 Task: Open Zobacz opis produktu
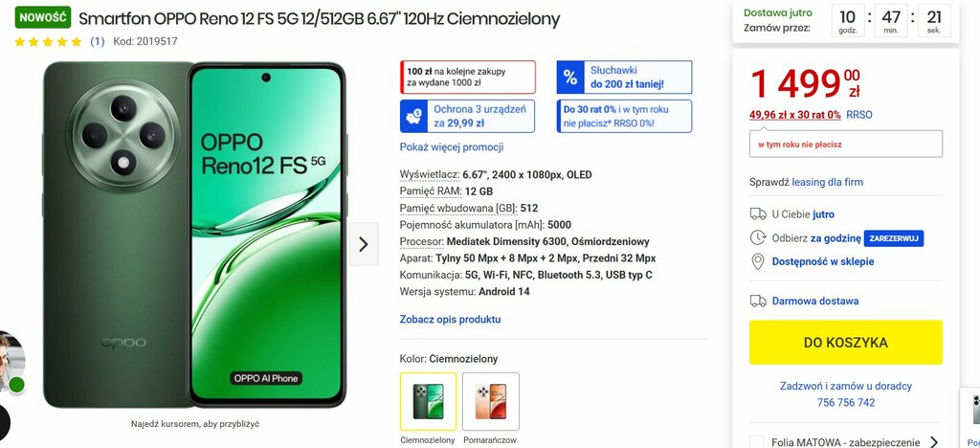coord(450,320)
